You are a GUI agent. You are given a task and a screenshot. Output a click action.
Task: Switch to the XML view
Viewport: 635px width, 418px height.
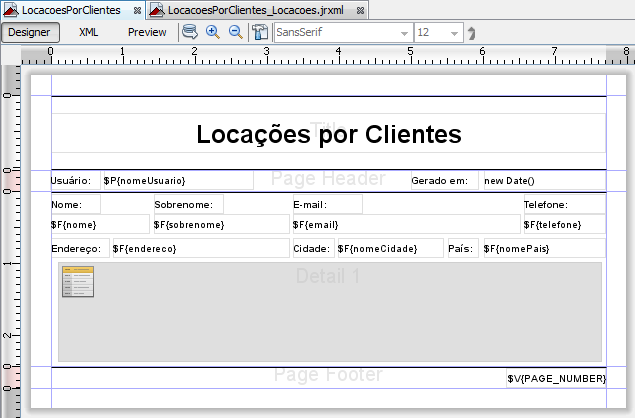coord(88,32)
